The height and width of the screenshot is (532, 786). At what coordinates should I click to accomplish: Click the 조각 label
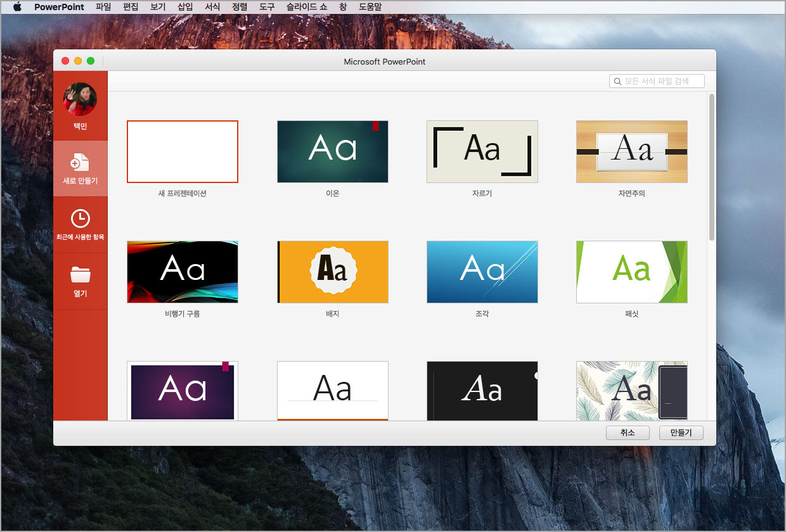pyautogui.click(x=482, y=313)
